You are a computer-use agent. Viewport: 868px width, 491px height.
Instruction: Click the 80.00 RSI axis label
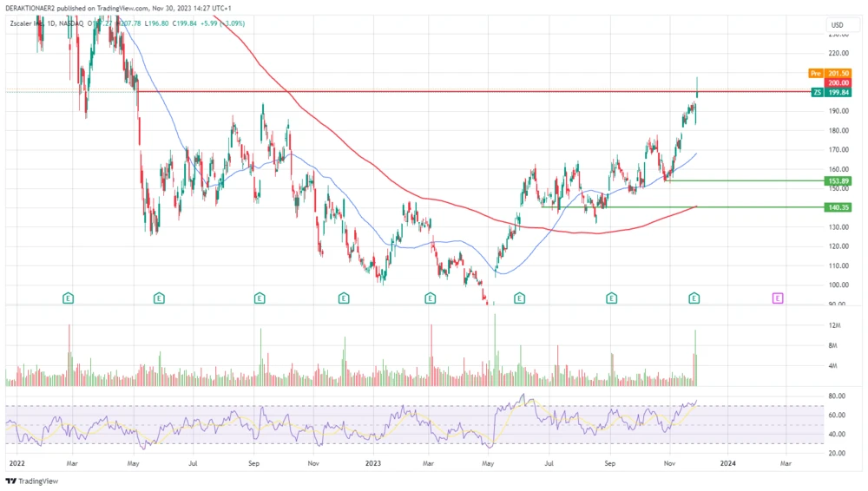[x=837, y=396]
